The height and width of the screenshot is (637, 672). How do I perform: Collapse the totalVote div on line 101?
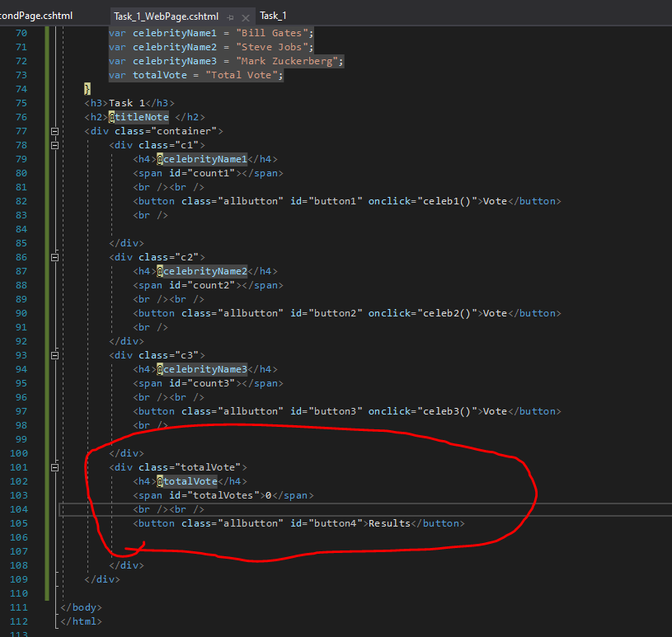(x=55, y=467)
